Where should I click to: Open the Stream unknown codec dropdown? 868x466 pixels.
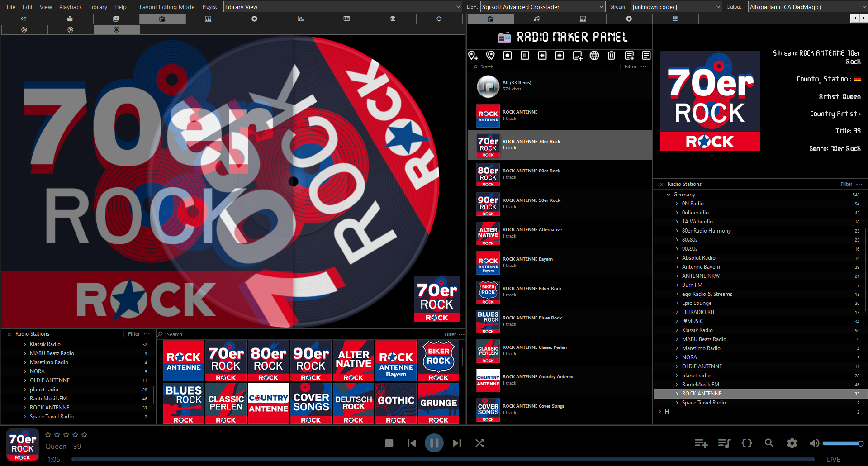tap(676, 7)
